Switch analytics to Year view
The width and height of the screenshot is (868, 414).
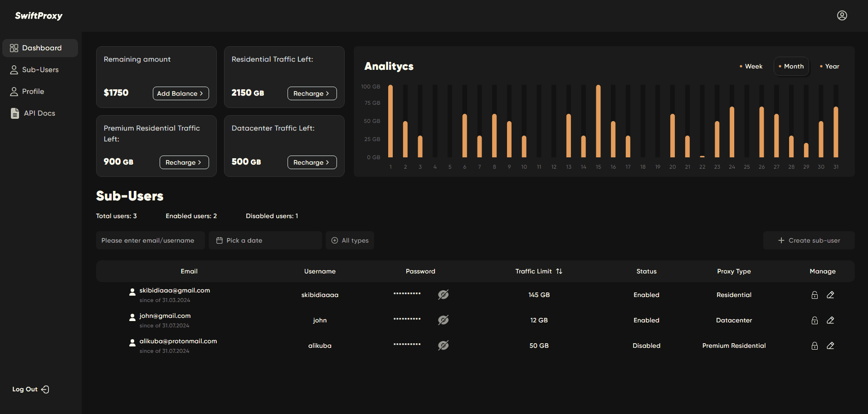(830, 66)
